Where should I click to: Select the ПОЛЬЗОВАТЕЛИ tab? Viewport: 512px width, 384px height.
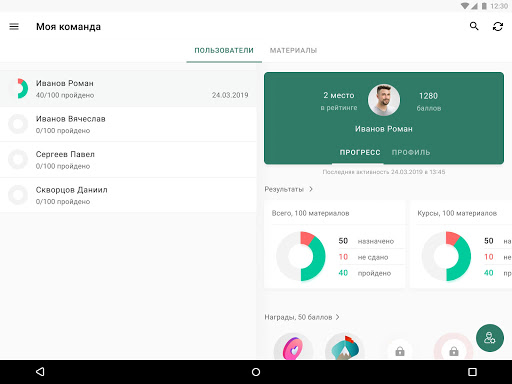[224, 50]
